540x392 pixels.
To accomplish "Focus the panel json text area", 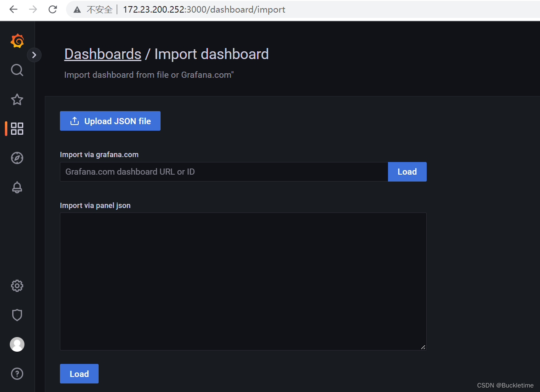I will pyautogui.click(x=243, y=281).
